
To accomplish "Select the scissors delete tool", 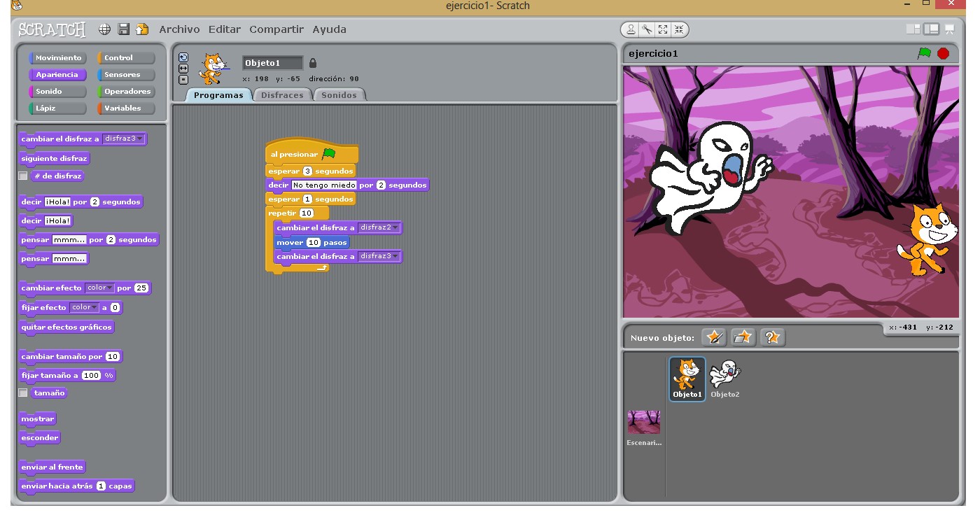I will (x=647, y=29).
